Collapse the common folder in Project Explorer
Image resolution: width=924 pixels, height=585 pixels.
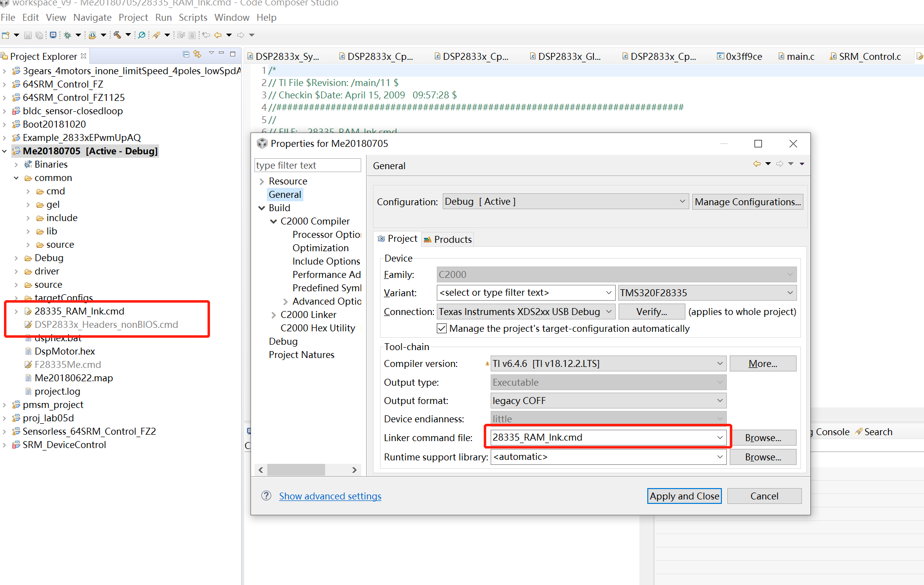16,178
